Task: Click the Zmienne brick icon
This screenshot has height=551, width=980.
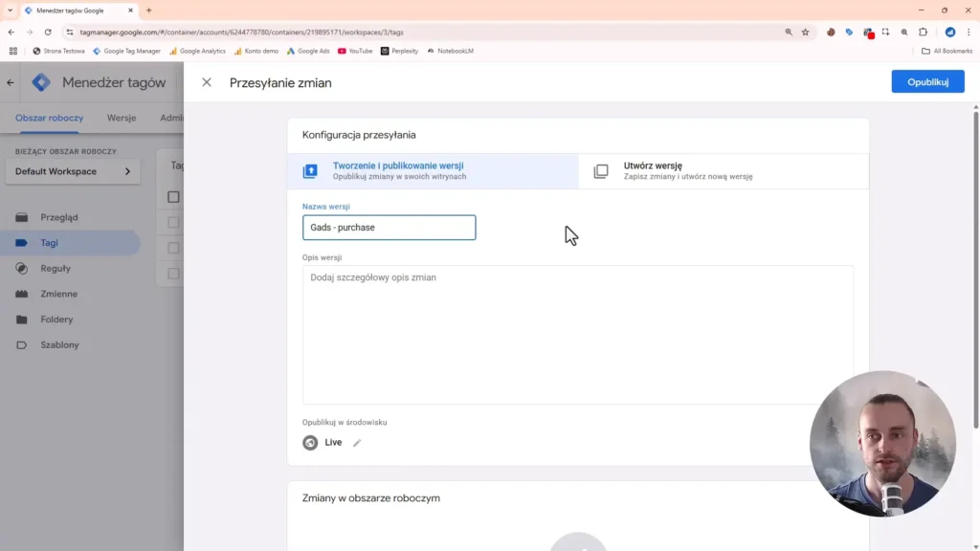Action: (22, 294)
